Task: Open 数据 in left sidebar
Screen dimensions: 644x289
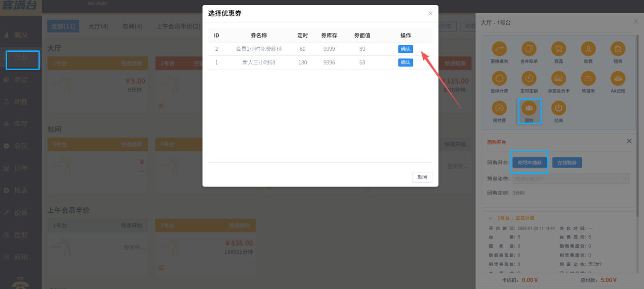Action: click(x=21, y=235)
